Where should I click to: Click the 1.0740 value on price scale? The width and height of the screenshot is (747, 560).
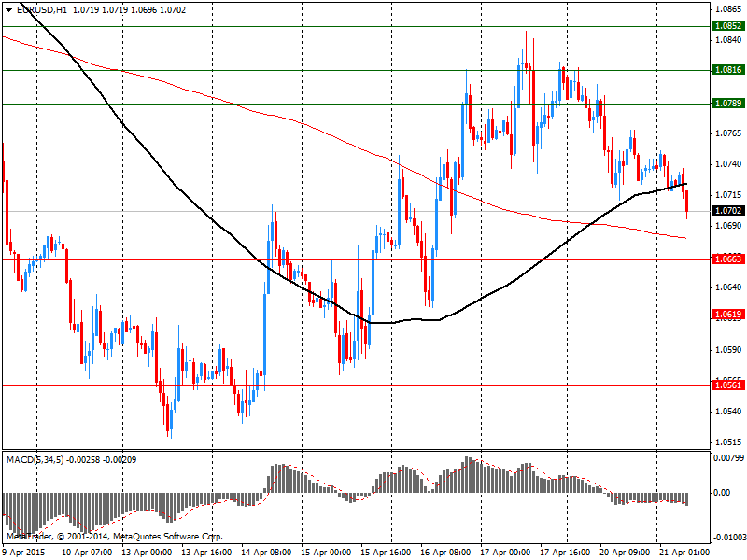[728, 164]
